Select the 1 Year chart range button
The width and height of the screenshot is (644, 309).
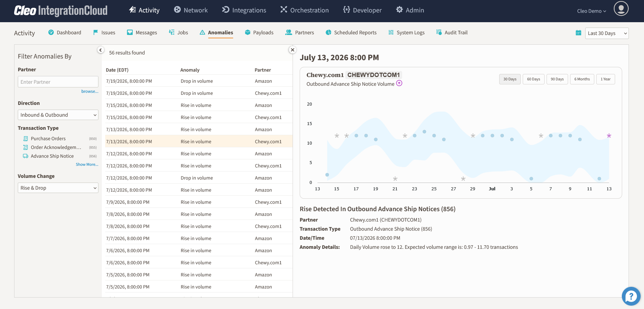tap(605, 79)
